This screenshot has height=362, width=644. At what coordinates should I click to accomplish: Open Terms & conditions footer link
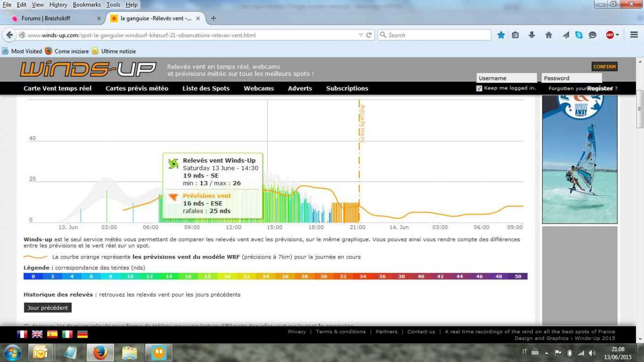[341, 332]
